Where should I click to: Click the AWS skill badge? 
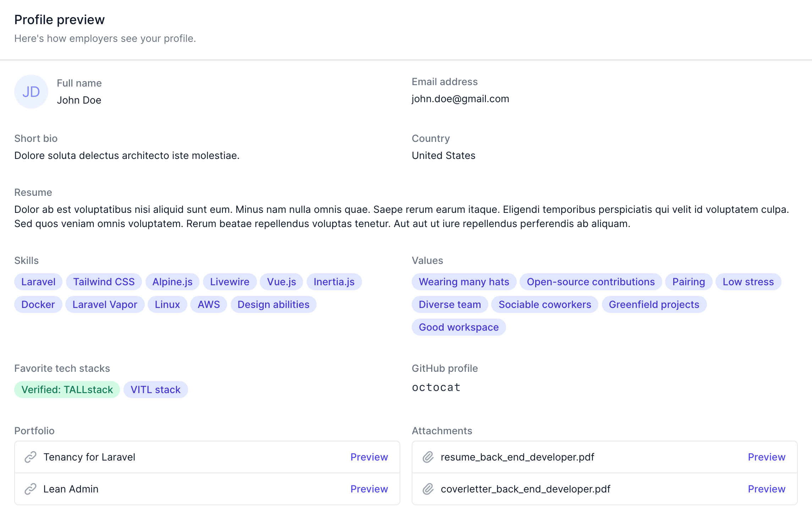click(209, 304)
